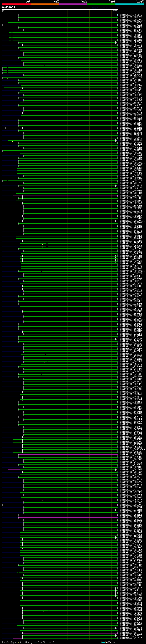Click the orange ~40% identity legend bar
The width and height of the screenshot is (146, 644).
click(45, 4)
